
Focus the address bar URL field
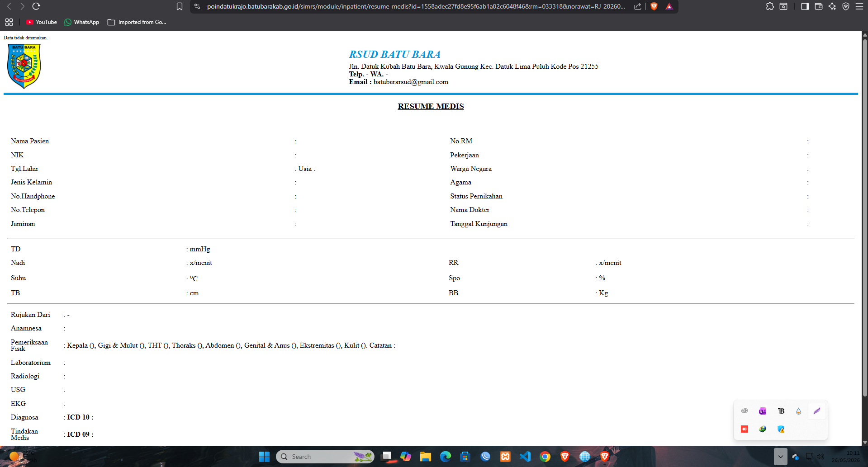[416, 6]
